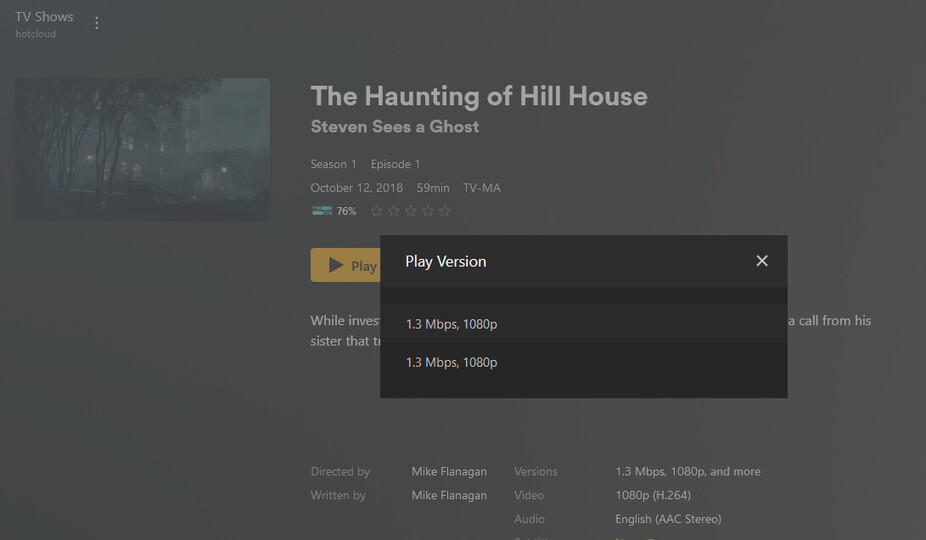This screenshot has height=540, width=926.
Task: Select the second 1.3 Mbps, 1080p version
Action: [x=583, y=362]
